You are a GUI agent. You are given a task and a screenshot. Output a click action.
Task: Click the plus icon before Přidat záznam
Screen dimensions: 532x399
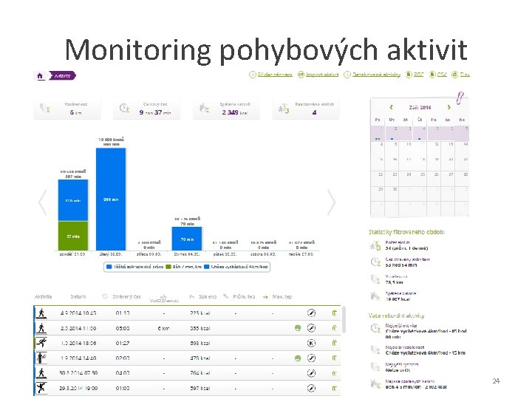point(253,75)
